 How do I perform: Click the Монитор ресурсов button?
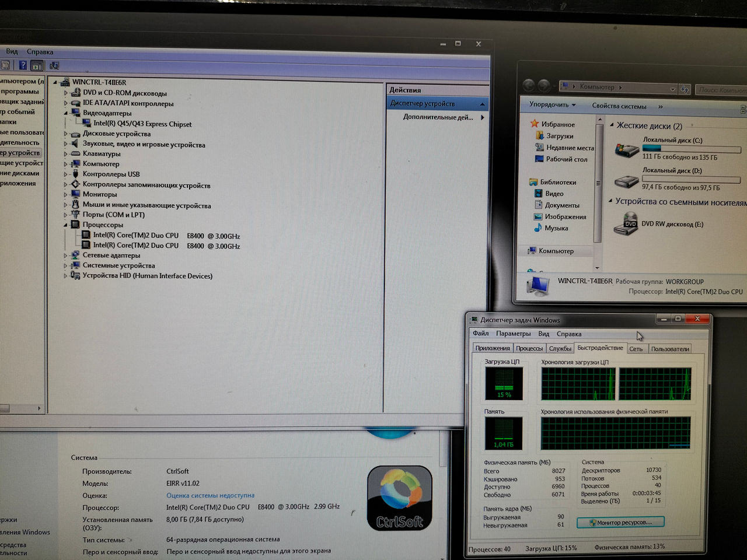click(x=620, y=522)
